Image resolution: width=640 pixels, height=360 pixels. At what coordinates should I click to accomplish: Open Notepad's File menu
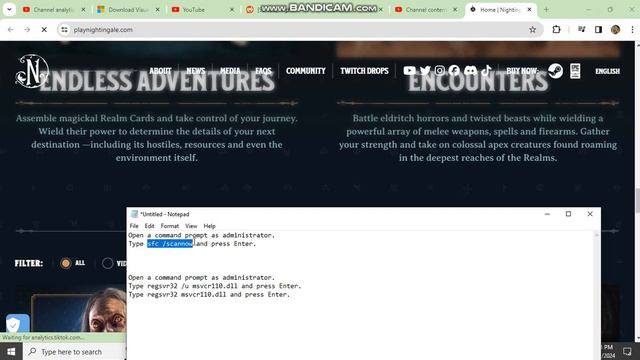tap(134, 226)
